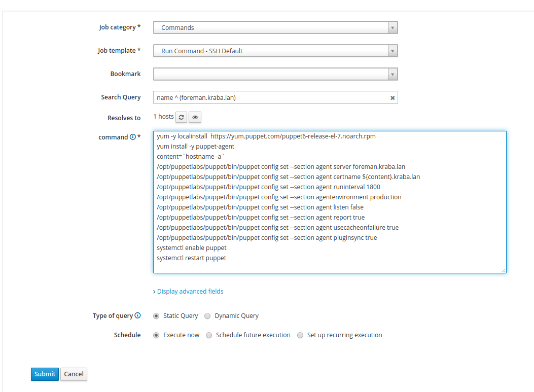Cancel the job form

(74, 374)
